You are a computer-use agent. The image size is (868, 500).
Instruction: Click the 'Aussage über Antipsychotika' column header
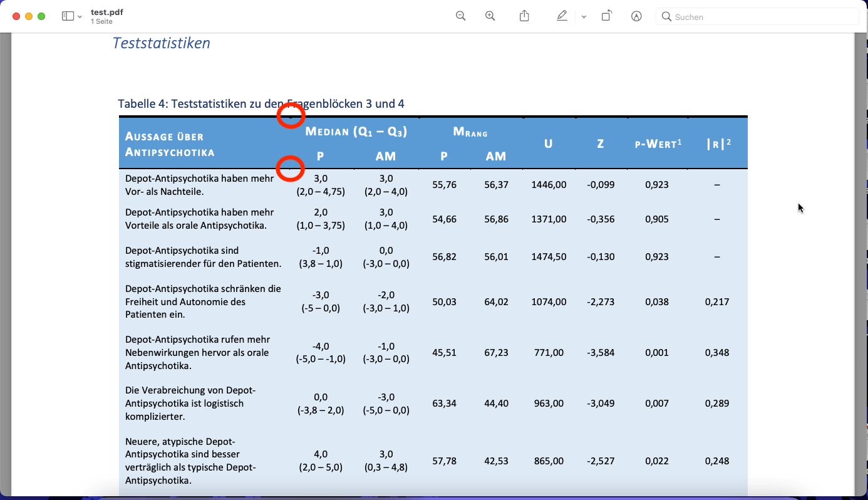coord(170,144)
